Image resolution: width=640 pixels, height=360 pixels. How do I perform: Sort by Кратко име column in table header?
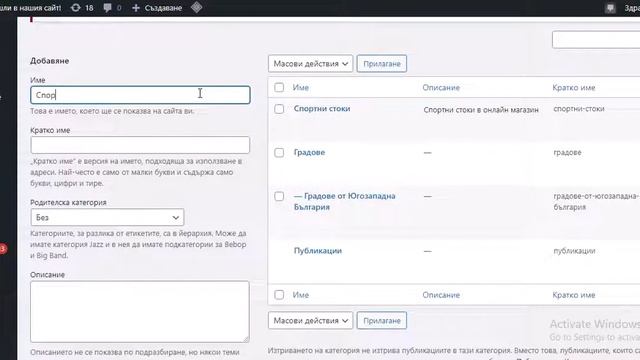point(573,87)
